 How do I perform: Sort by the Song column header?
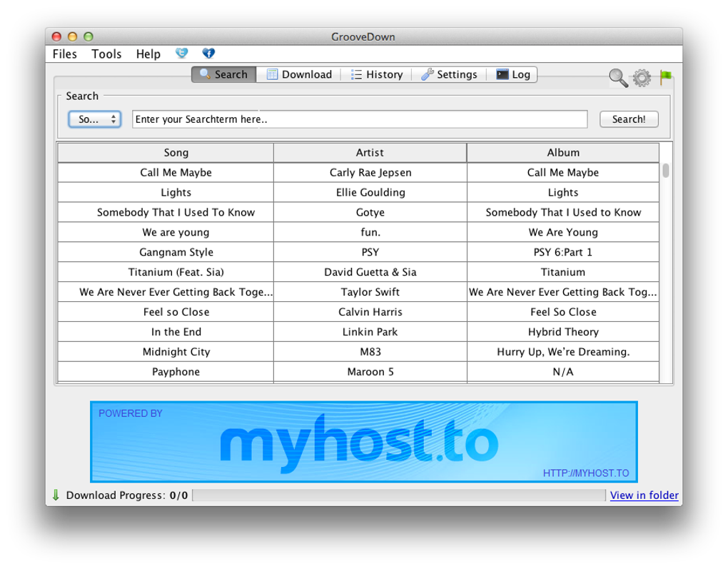(166, 152)
